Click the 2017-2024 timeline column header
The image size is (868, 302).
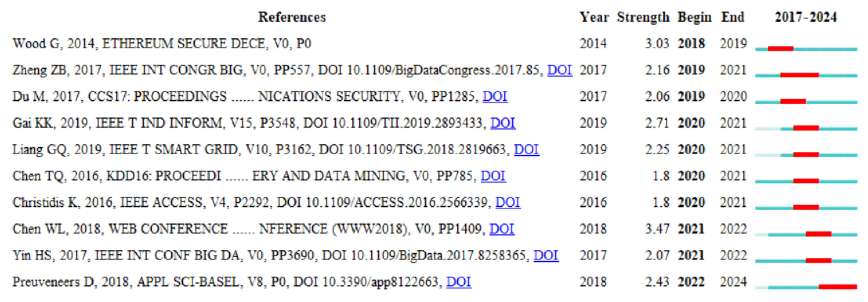(x=805, y=17)
